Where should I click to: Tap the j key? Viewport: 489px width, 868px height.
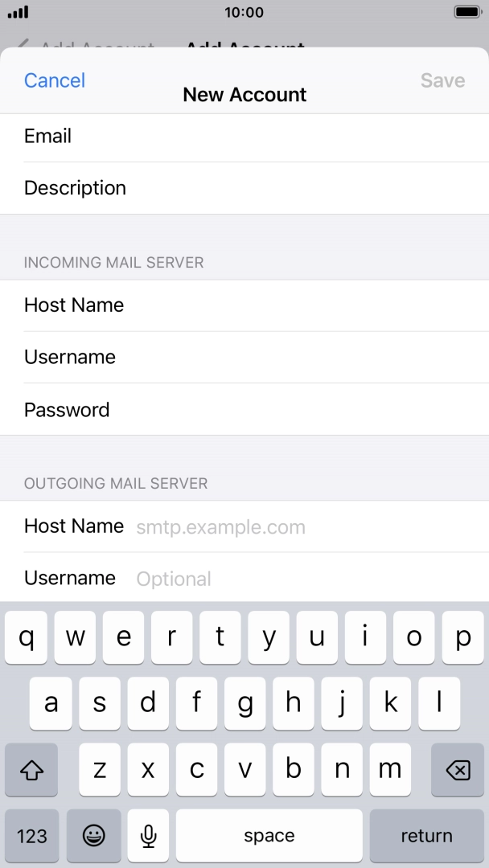[342, 703]
